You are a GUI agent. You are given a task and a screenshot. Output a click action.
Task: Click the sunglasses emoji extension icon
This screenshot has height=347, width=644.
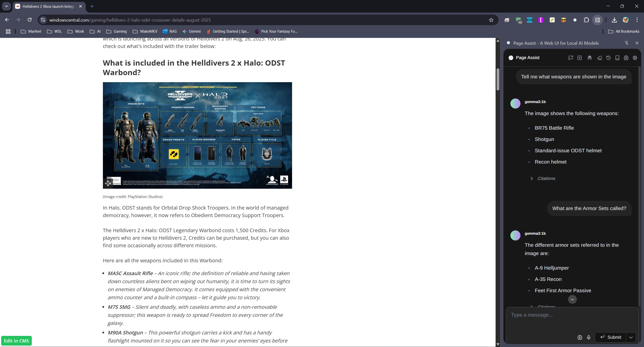coord(563,20)
